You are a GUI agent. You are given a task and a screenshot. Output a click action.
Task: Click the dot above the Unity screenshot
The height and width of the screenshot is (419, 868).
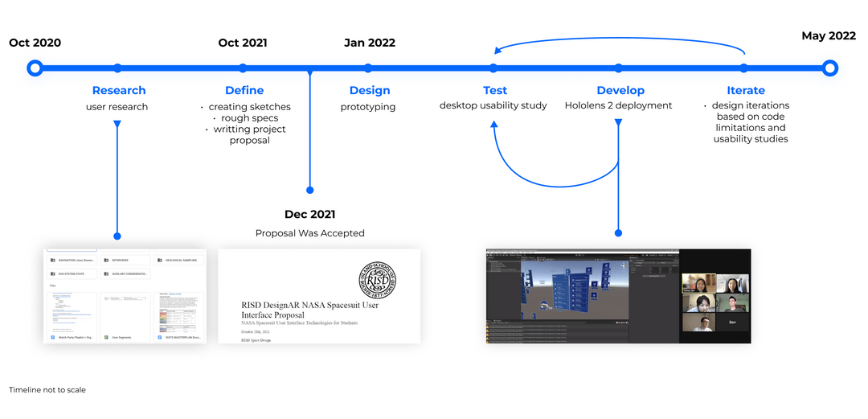click(x=618, y=232)
